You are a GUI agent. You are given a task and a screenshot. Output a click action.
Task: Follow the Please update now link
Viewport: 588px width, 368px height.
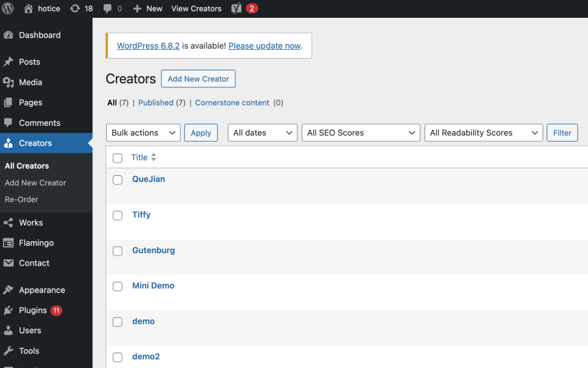[x=264, y=46]
